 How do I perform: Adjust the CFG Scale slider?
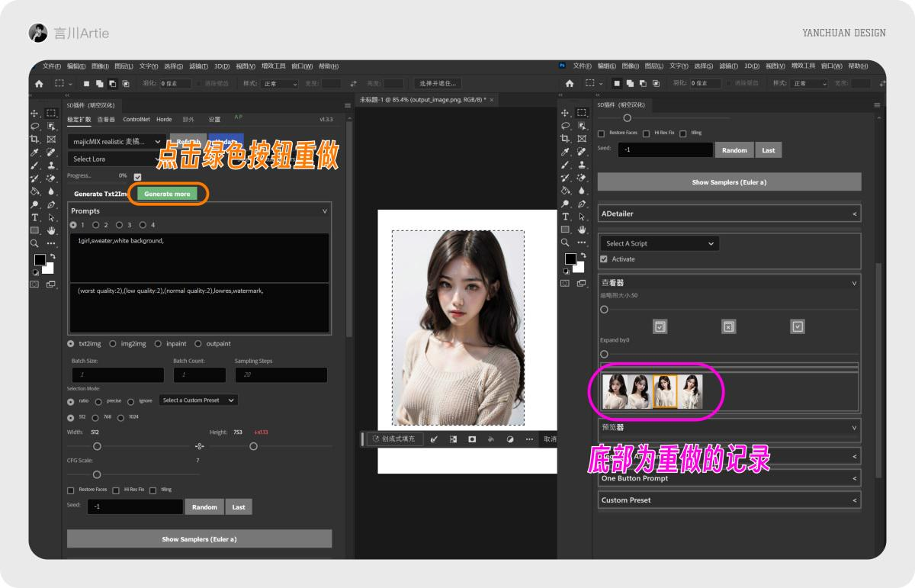[x=96, y=474]
